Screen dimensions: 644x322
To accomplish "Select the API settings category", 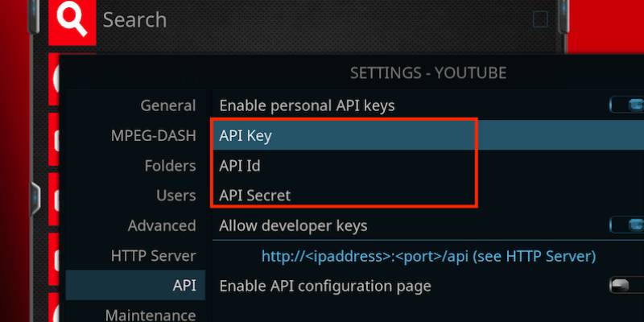I will [184, 286].
